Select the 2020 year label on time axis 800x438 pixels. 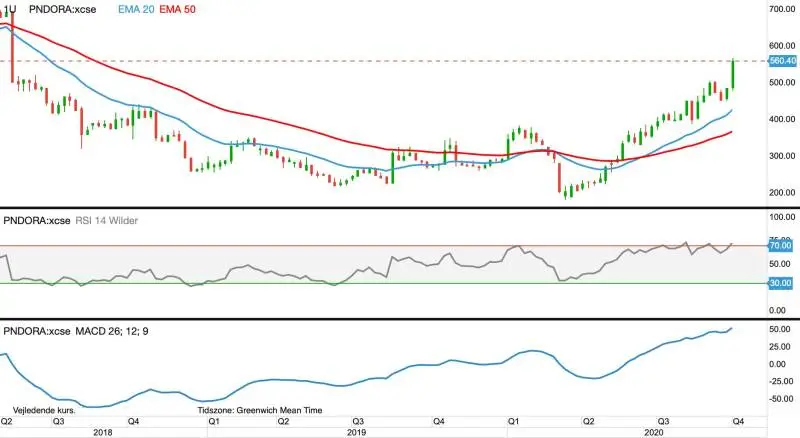click(x=654, y=432)
